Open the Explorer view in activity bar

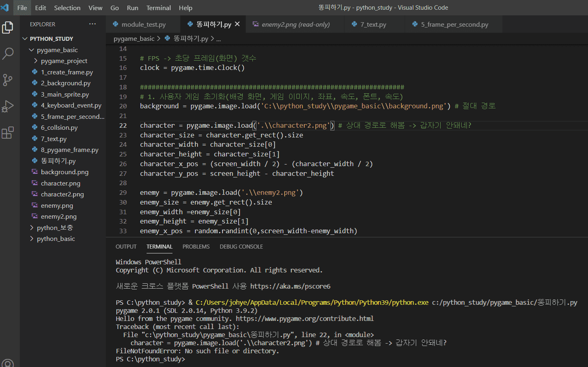pos(8,27)
